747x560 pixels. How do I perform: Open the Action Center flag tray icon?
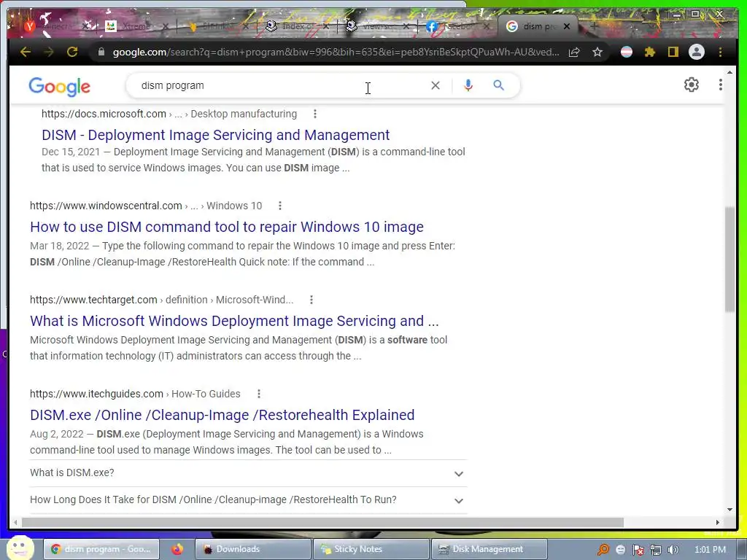pyautogui.click(x=638, y=550)
